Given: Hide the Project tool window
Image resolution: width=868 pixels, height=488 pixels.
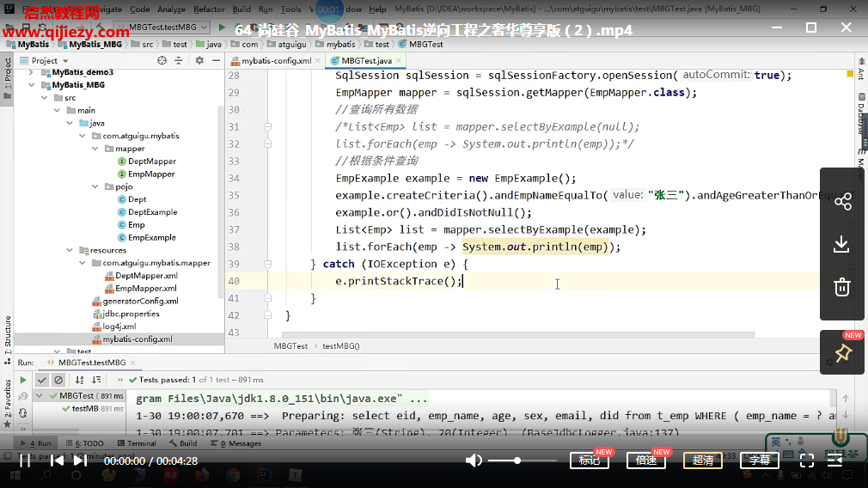Looking at the screenshot, I should 216,60.
